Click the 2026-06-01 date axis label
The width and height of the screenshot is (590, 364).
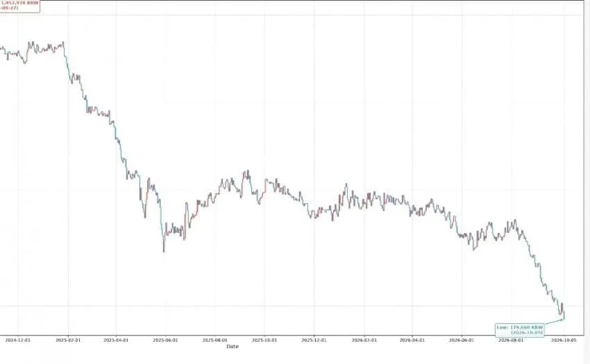pyautogui.click(x=462, y=340)
